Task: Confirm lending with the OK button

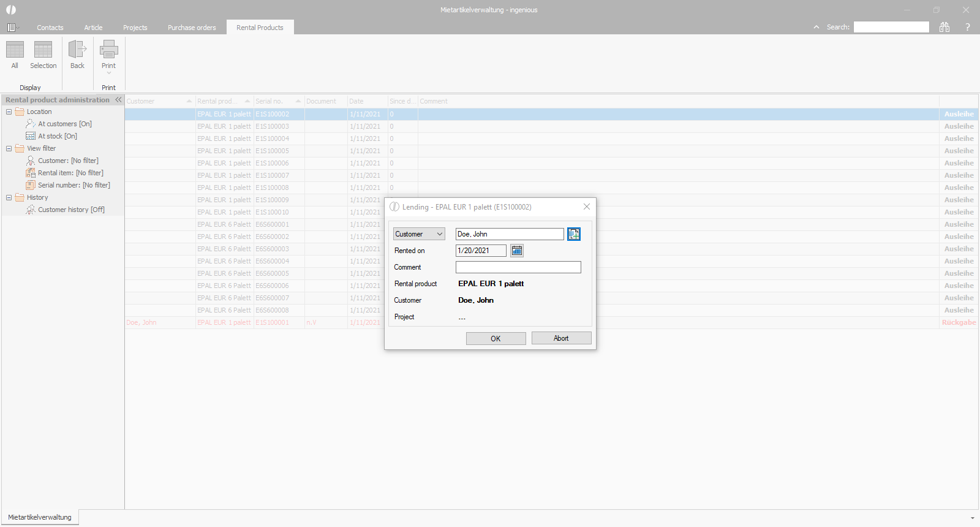Action: coord(496,338)
